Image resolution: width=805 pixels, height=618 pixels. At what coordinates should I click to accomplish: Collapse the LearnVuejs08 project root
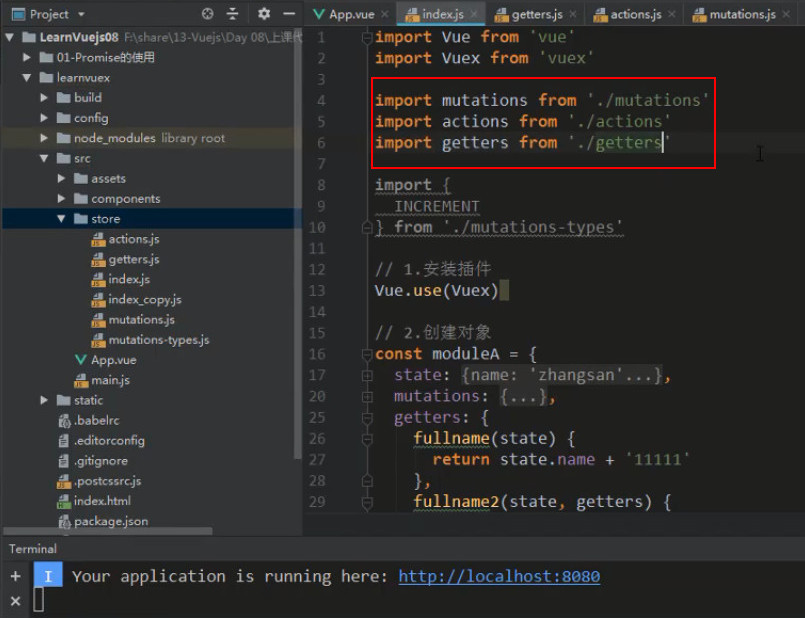point(10,37)
